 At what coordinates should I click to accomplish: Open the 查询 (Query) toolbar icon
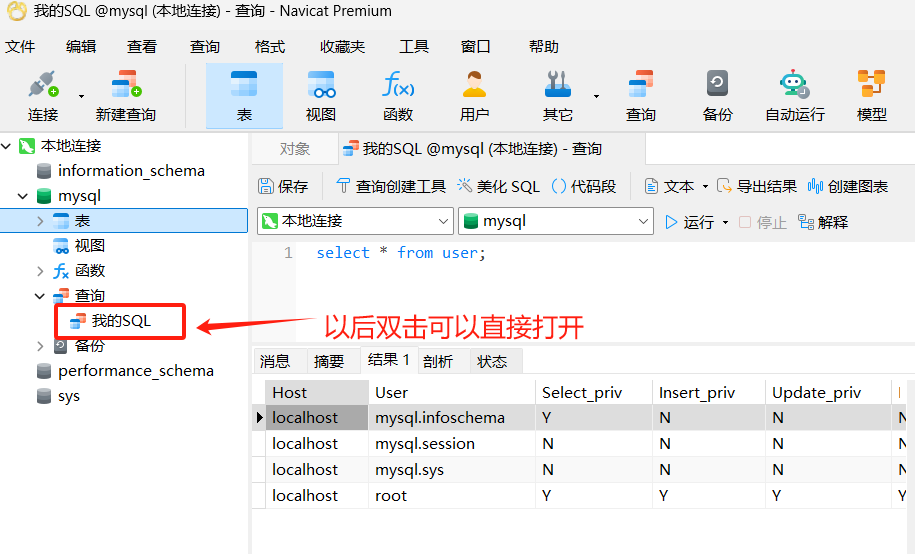641,84
